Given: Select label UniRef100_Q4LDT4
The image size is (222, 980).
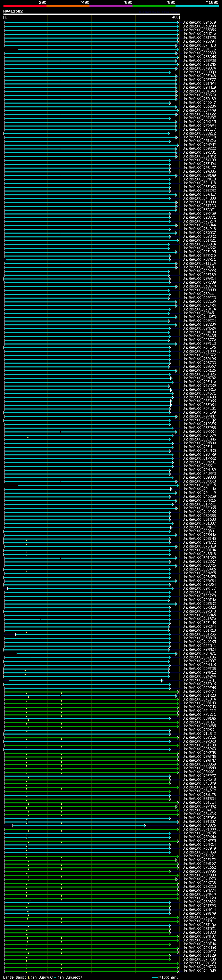Looking at the screenshot, I should 199,699.
